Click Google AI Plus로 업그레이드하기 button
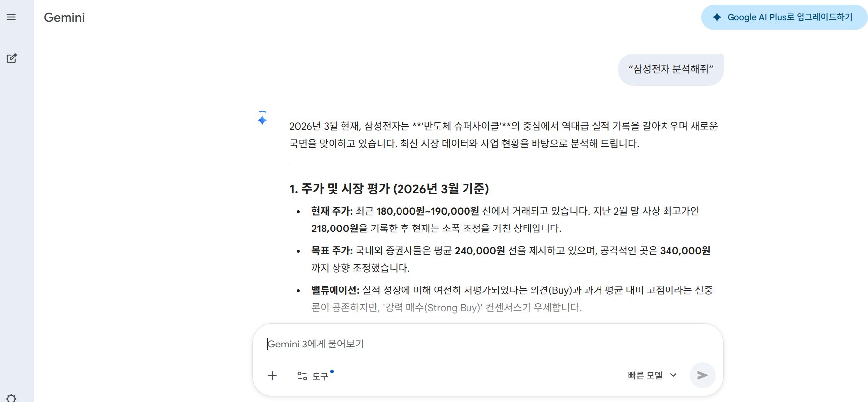The height and width of the screenshot is (402, 868). [784, 17]
